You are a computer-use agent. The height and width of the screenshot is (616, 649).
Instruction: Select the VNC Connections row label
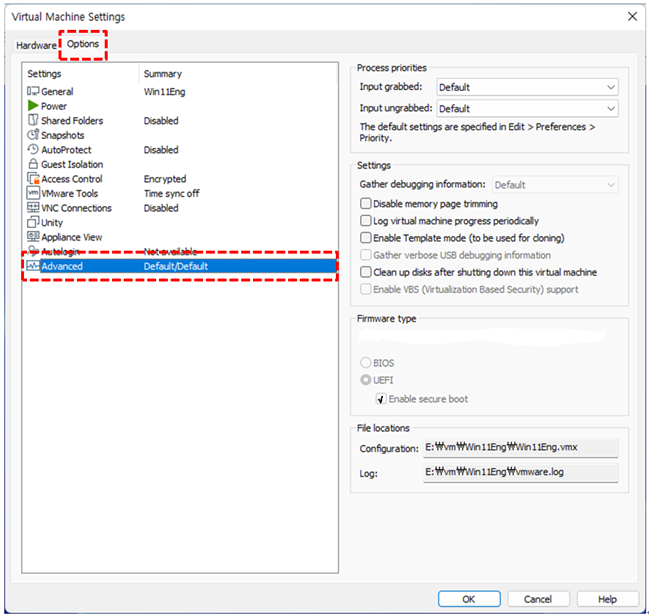[x=76, y=208]
